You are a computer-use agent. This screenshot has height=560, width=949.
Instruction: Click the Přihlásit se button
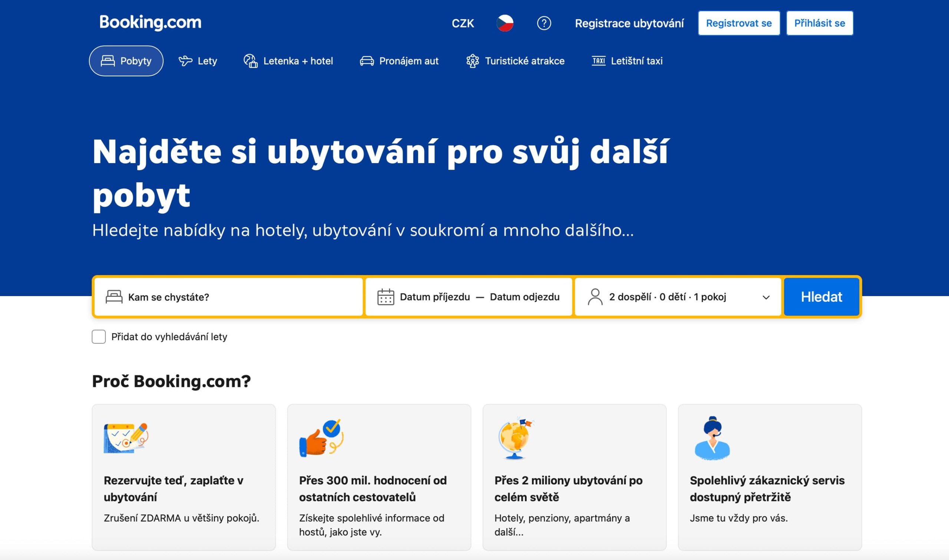point(819,23)
